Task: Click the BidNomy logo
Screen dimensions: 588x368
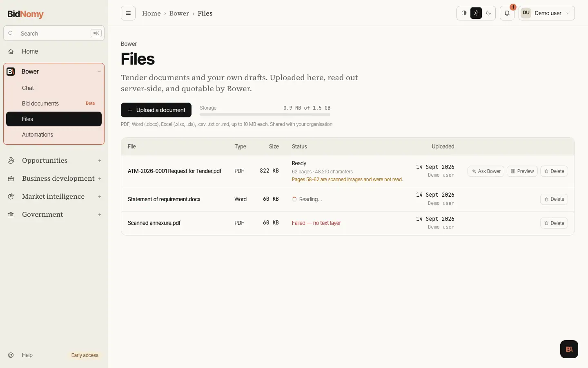Action: coord(25,14)
